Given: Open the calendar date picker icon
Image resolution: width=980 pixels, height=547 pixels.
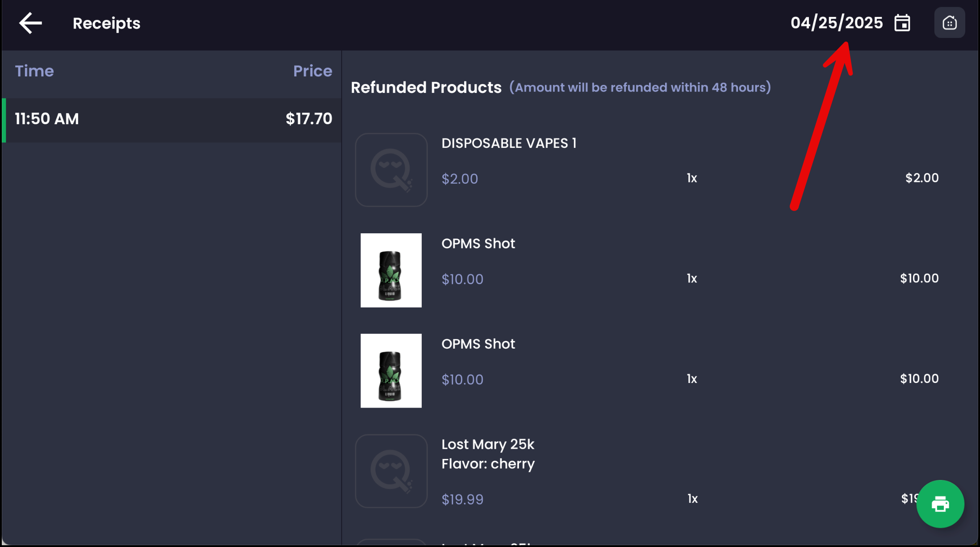Looking at the screenshot, I should point(902,23).
